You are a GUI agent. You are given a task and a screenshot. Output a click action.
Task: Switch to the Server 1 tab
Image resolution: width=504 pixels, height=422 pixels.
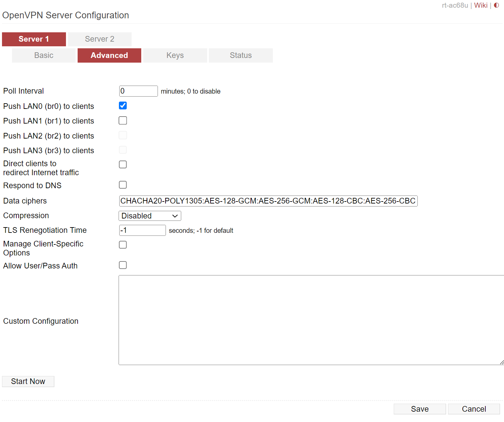click(34, 39)
